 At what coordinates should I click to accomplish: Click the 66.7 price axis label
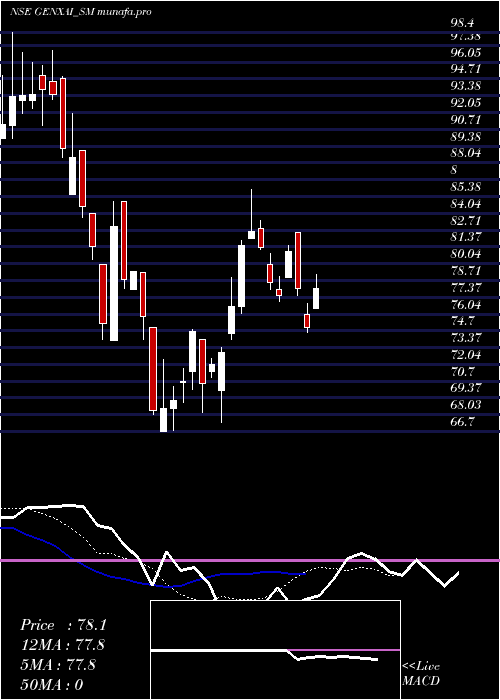[x=463, y=422]
